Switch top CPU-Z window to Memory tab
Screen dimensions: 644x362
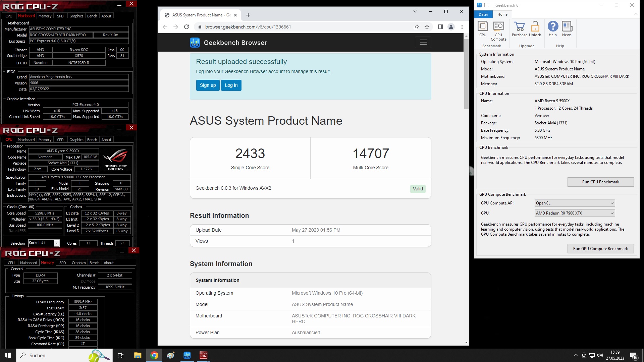click(45, 16)
